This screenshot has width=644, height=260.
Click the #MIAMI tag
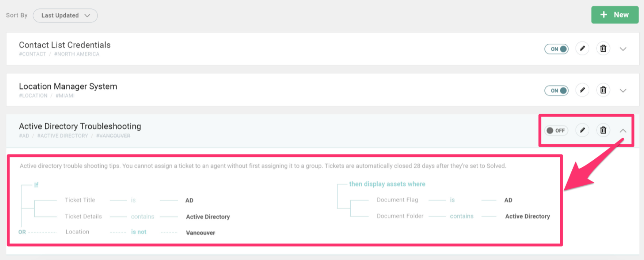pos(65,96)
